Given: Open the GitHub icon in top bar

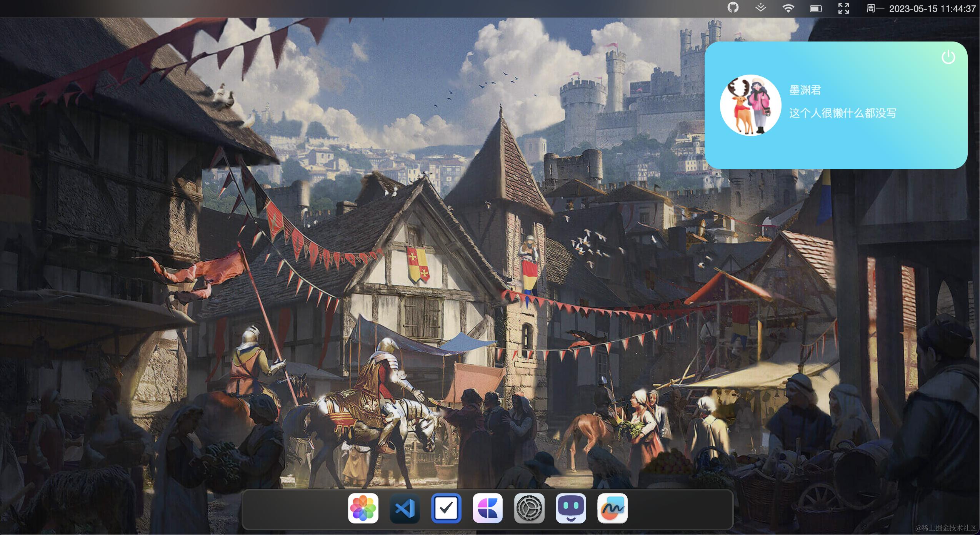Looking at the screenshot, I should (733, 8).
